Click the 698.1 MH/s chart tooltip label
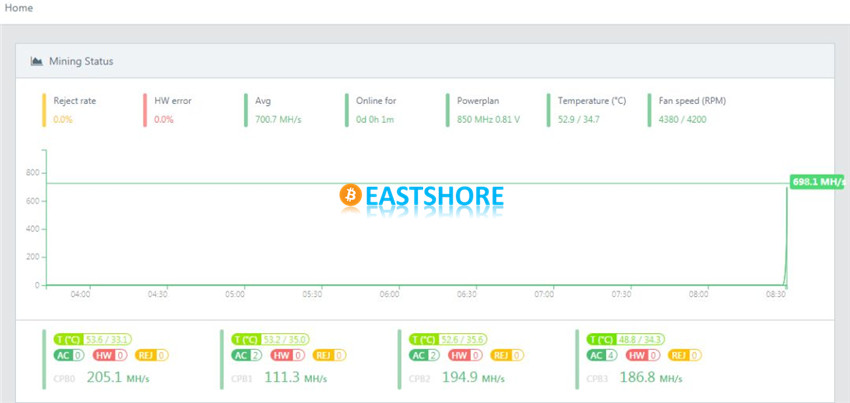Screen dimensions: 850x403 pyautogui.click(x=818, y=182)
